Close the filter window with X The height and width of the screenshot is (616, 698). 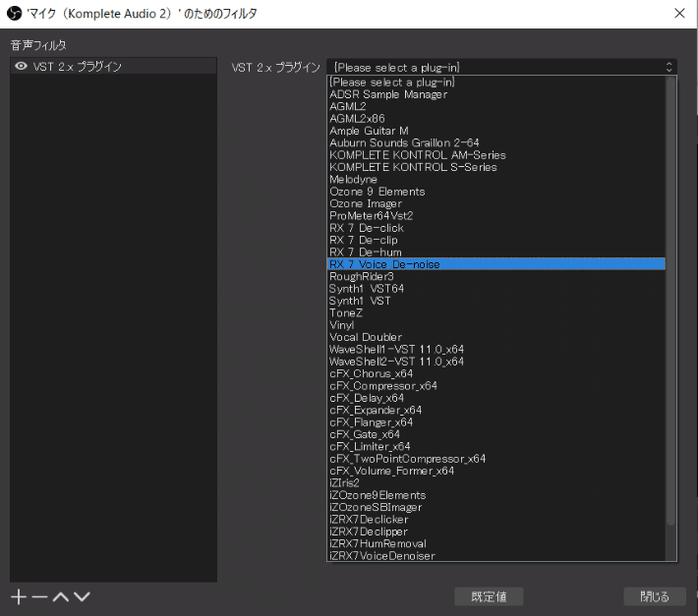click(679, 14)
